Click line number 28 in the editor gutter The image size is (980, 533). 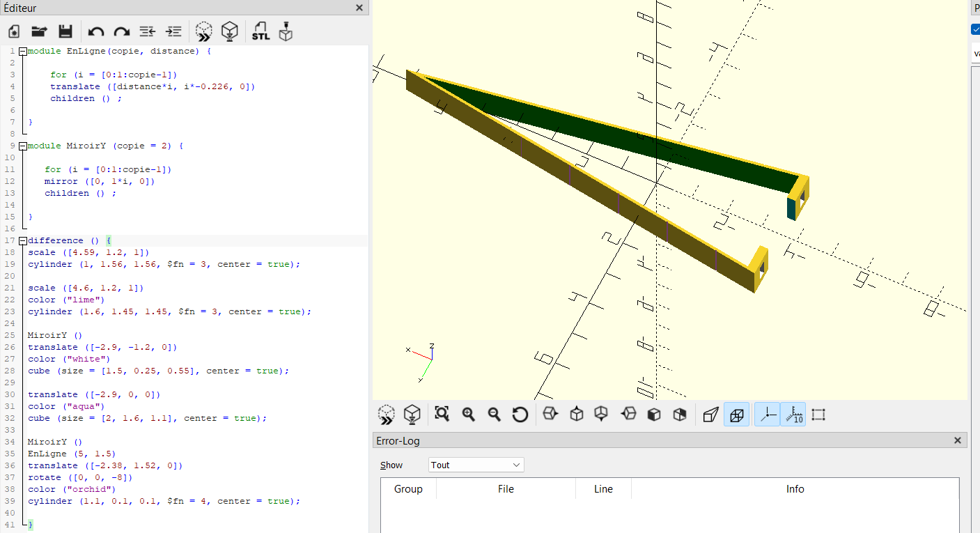(10, 371)
